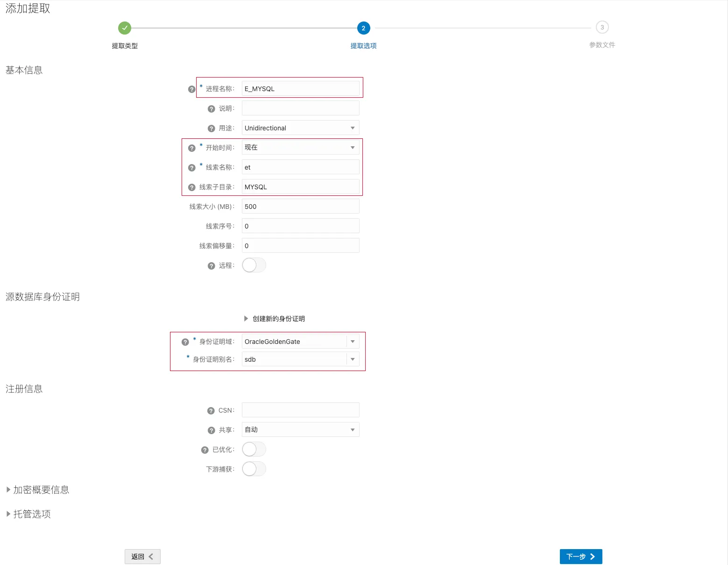Click help icon next to 共享 dropdown
This screenshot has height=565, width=728.
click(211, 430)
